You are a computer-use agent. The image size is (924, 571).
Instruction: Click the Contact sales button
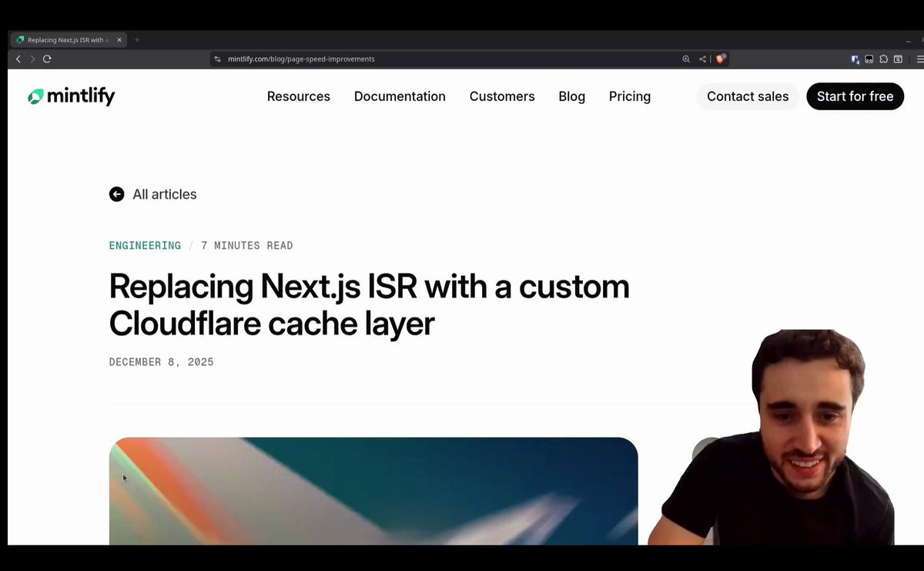(x=748, y=96)
